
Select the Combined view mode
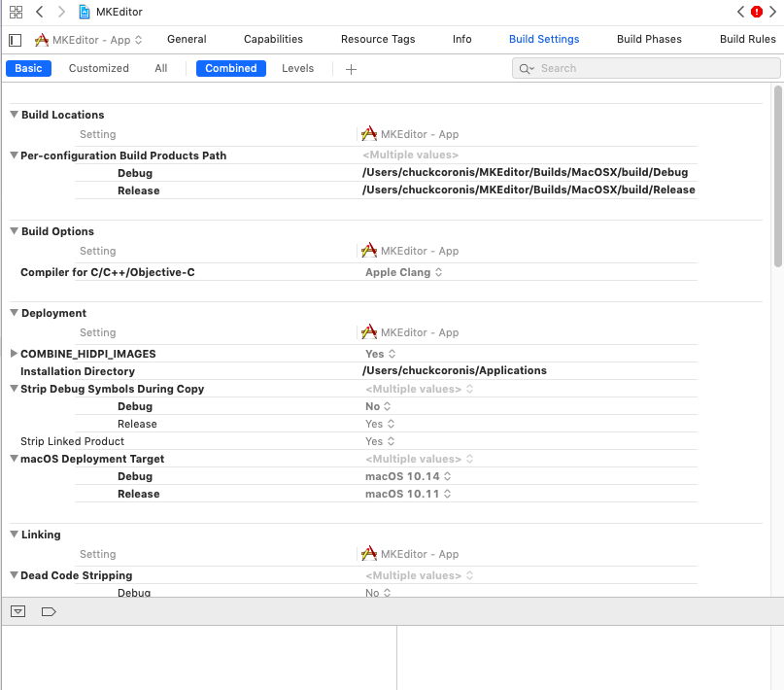coord(231,68)
